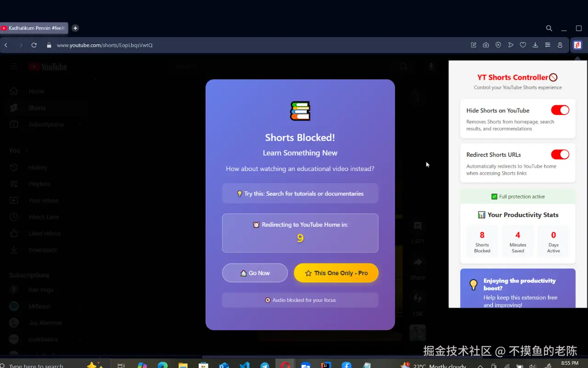Click the 4 Minutes Saved stat

coord(518,241)
